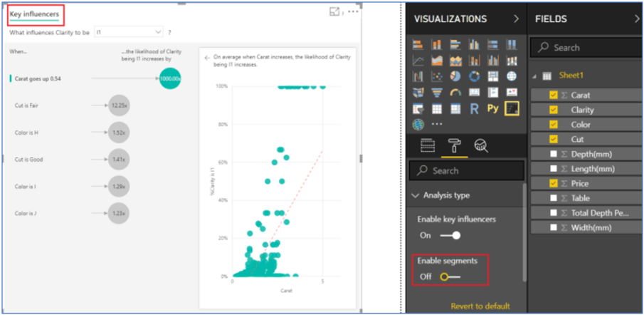Viewport: 644px width, 315px height.
Task: Switch to the Format paint roller tab
Action: [x=454, y=145]
